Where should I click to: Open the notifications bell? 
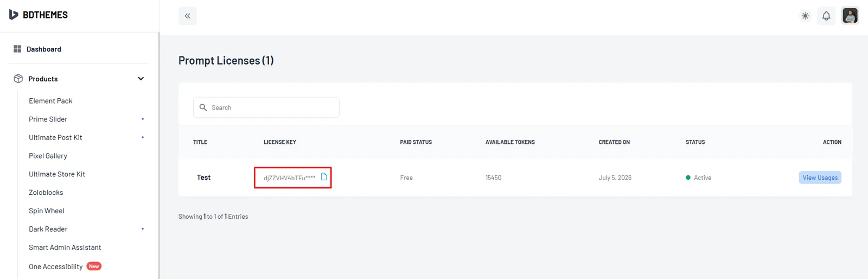[x=826, y=16]
